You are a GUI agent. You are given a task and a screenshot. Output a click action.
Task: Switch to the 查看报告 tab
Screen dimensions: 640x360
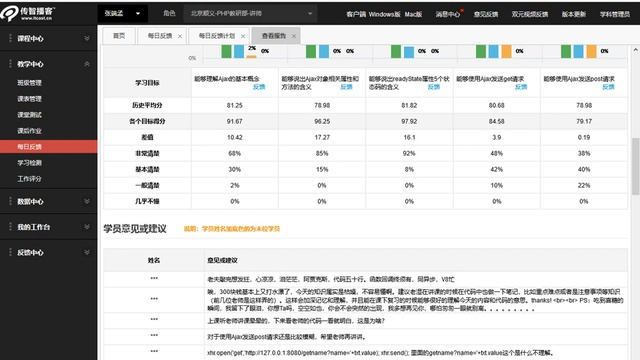tap(274, 36)
